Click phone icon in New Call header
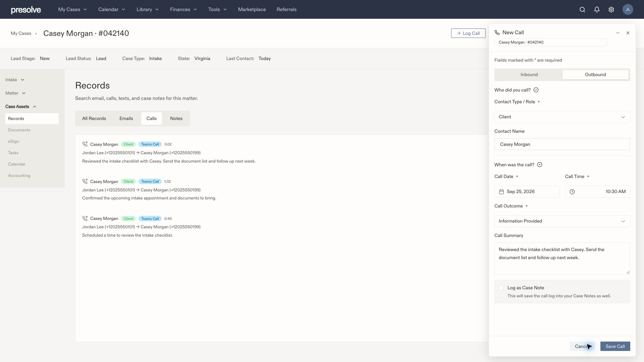The image size is (644, 362). (x=497, y=33)
